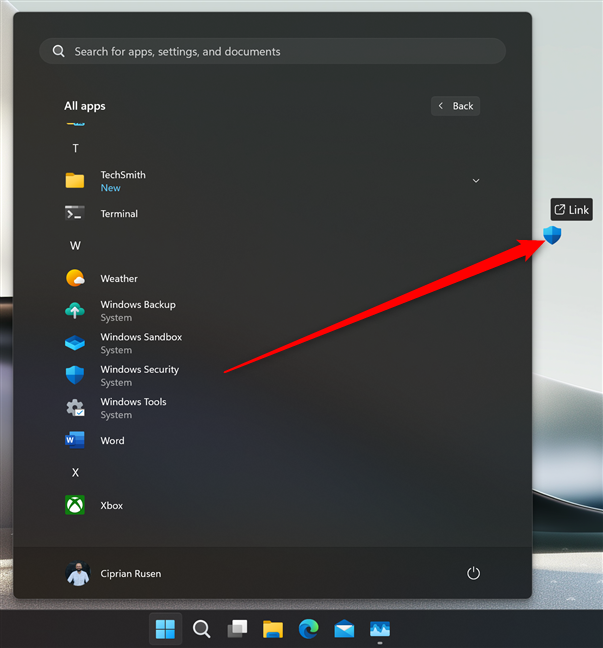Image resolution: width=603 pixels, height=648 pixels.
Task: Jump to letter T section header
Action: click(x=75, y=148)
